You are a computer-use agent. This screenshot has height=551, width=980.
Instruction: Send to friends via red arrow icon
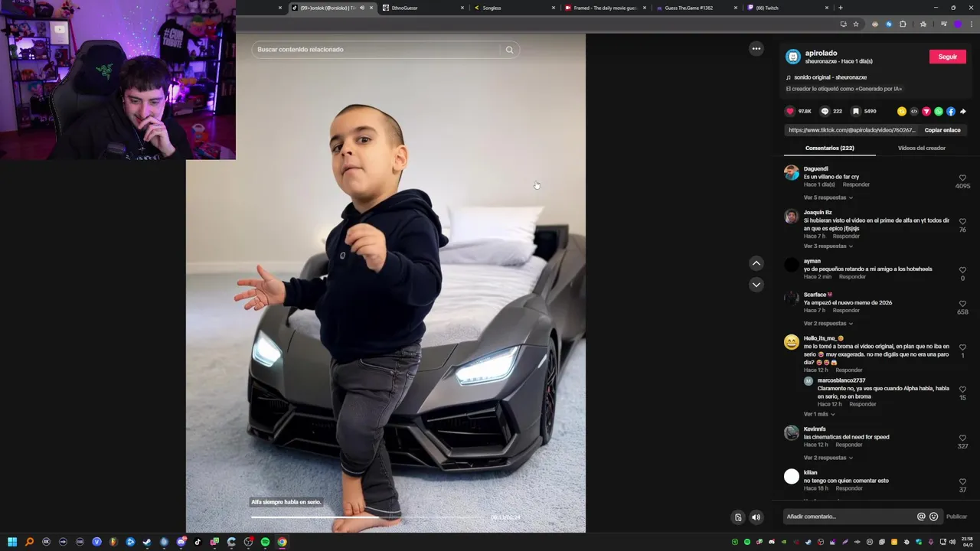point(926,111)
